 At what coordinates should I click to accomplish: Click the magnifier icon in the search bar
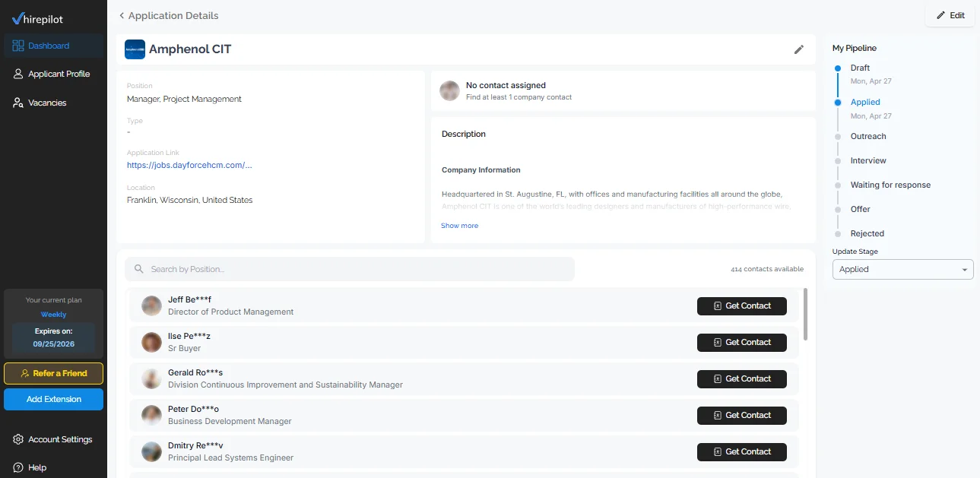(138, 268)
